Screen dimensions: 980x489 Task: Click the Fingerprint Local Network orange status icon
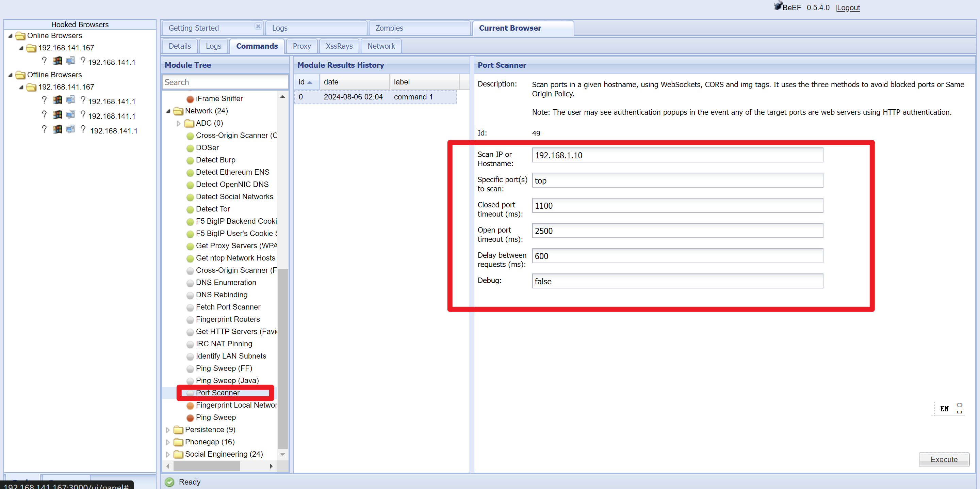click(190, 406)
